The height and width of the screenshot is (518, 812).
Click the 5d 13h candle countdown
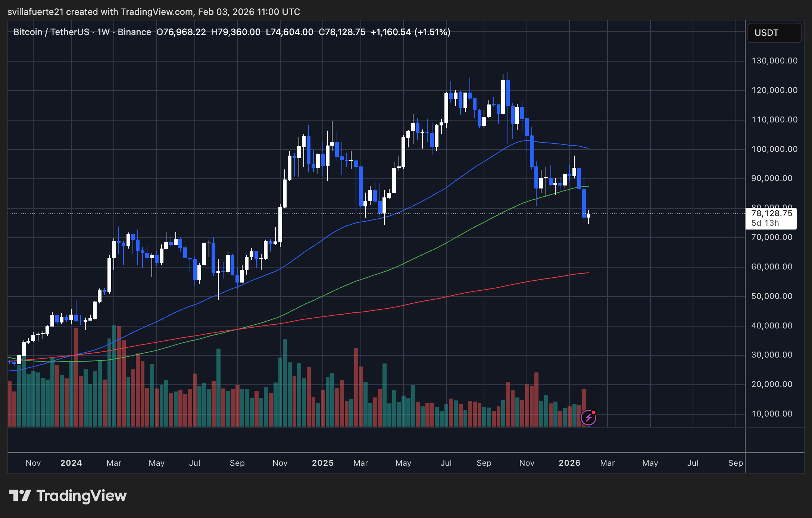[765, 223]
